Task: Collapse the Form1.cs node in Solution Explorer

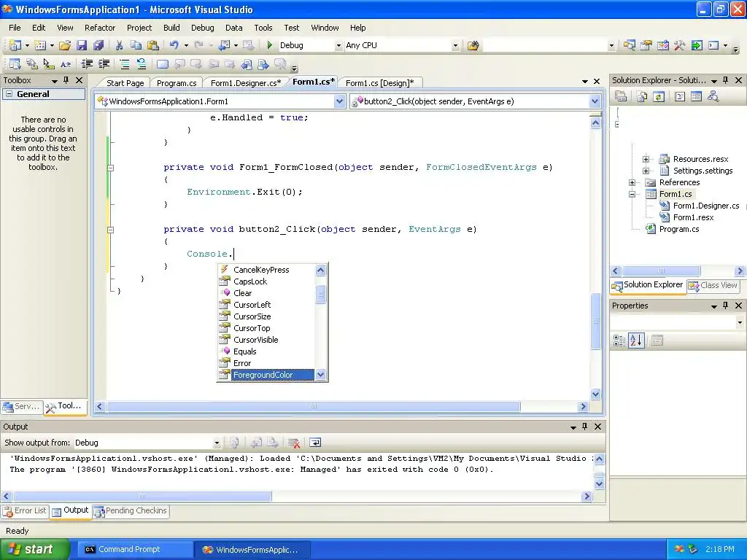Action: point(632,194)
